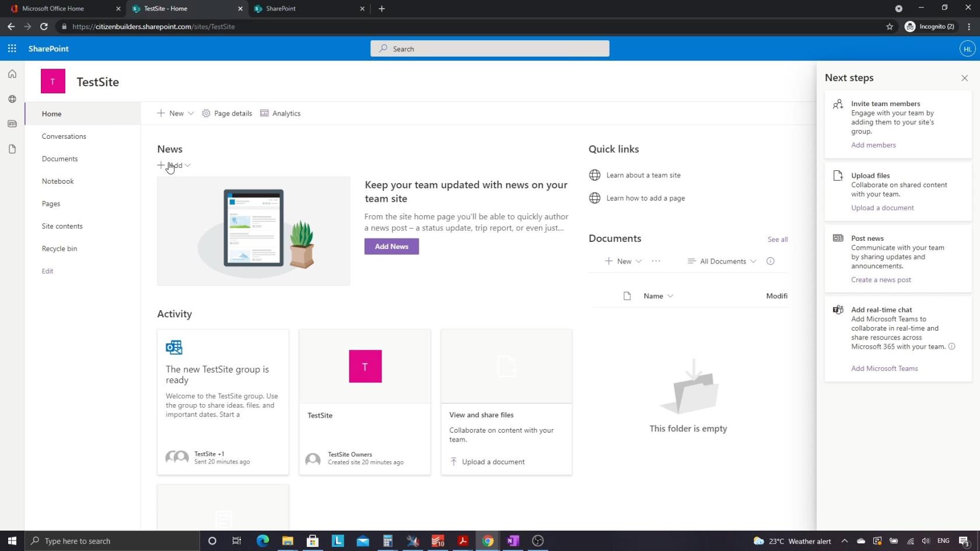Open Documents more options ellipsis
This screenshot has height=551, width=980.
656,261
